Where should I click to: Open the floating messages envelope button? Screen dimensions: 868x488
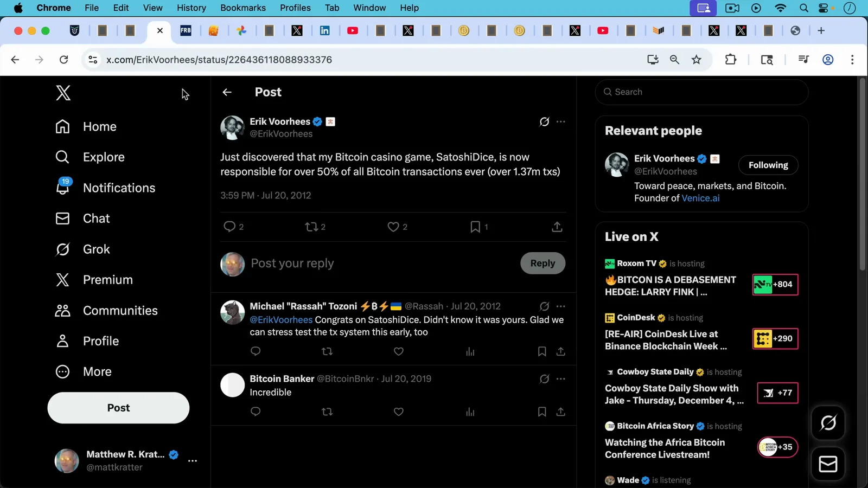(828, 464)
